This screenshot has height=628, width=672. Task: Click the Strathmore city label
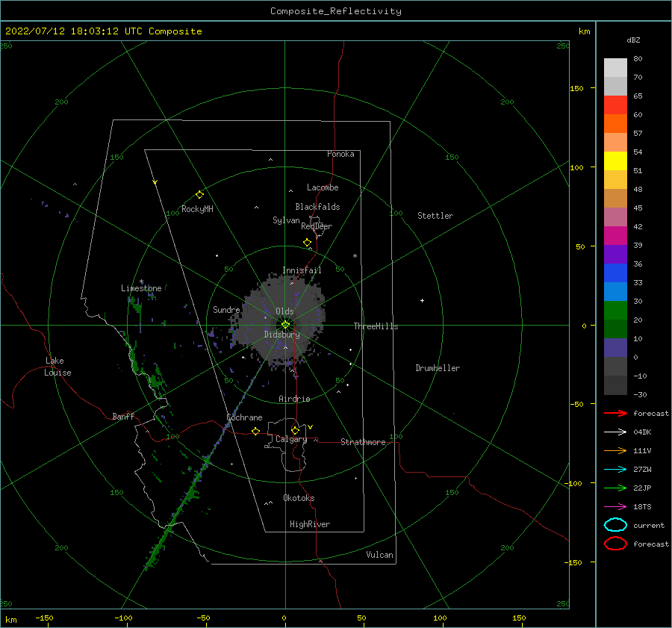click(363, 442)
